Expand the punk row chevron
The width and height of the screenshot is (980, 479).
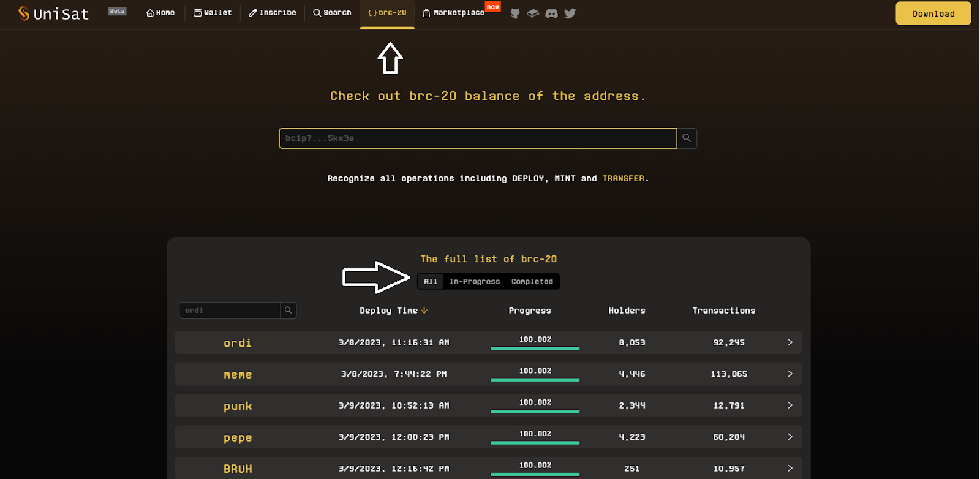point(790,405)
